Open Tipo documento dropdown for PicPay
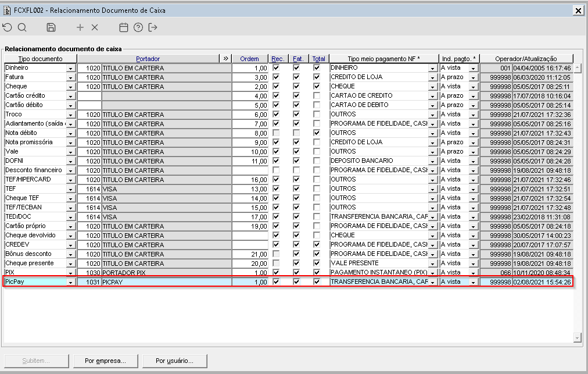Image resolution: width=588 pixels, height=374 pixels. point(70,282)
